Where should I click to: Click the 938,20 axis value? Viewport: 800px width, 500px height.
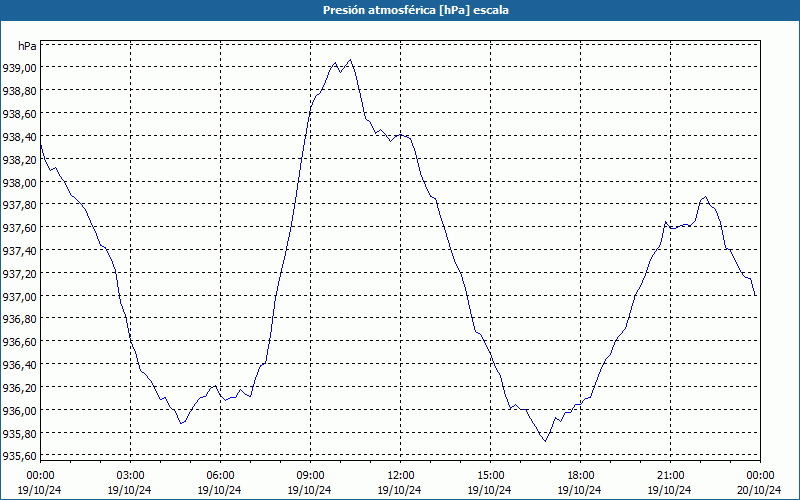19,159
